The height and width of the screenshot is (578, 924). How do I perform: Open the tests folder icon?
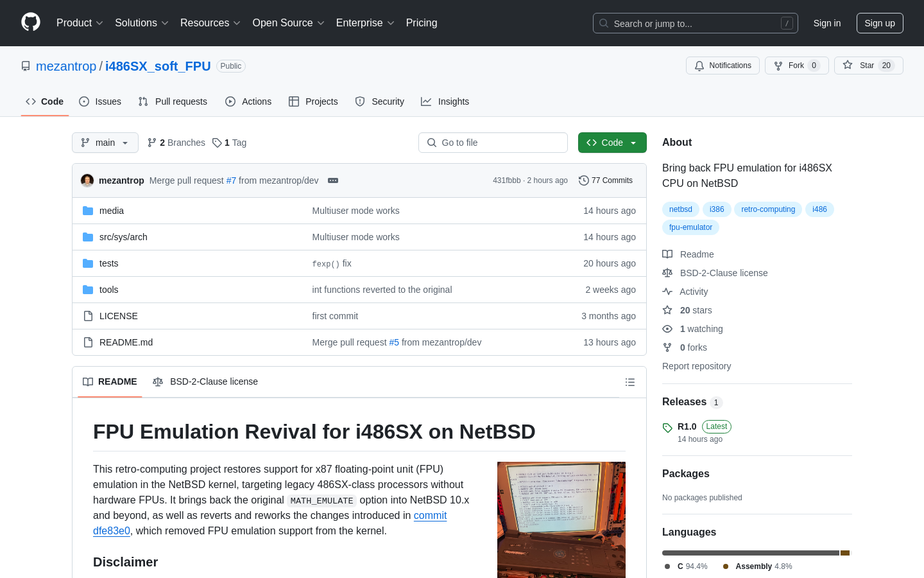[x=88, y=263]
